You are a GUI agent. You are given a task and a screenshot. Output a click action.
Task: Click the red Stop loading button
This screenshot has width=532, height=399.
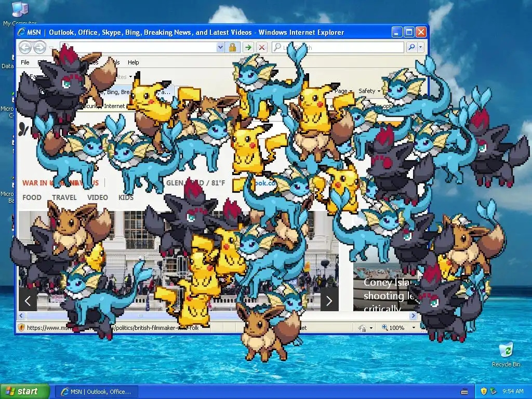click(262, 47)
